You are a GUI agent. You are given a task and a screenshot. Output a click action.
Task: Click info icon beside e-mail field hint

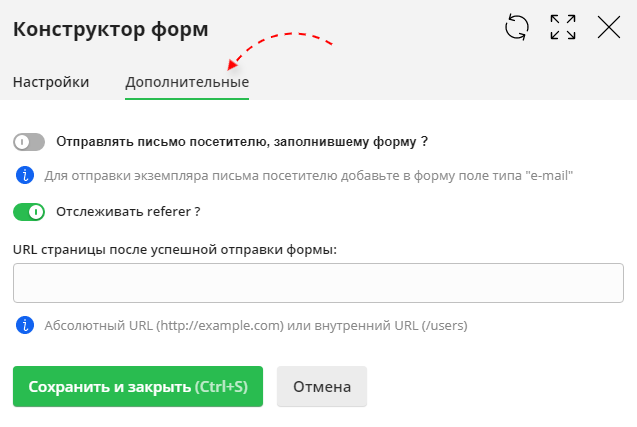(25, 175)
